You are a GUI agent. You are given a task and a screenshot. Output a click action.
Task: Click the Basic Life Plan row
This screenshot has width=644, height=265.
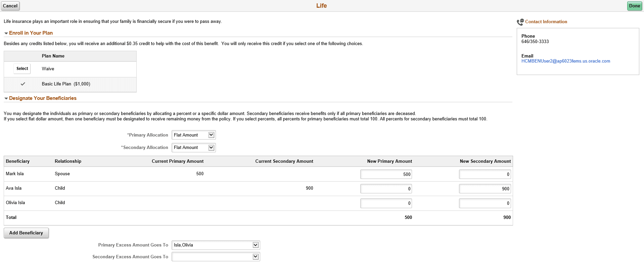66,84
